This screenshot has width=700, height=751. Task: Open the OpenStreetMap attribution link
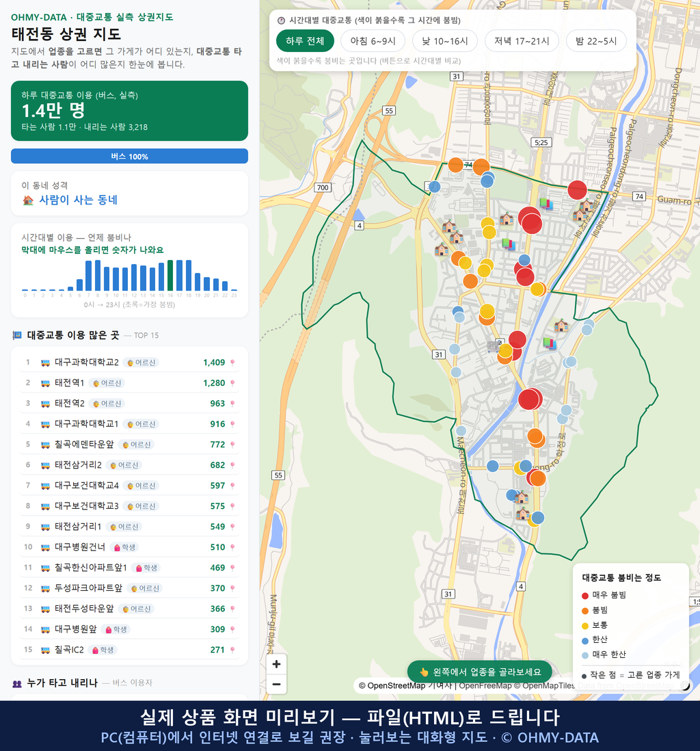click(392, 685)
